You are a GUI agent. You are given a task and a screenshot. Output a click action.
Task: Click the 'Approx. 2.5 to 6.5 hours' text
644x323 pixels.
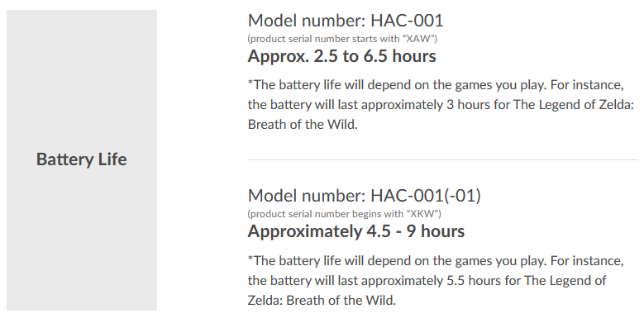pos(341,56)
